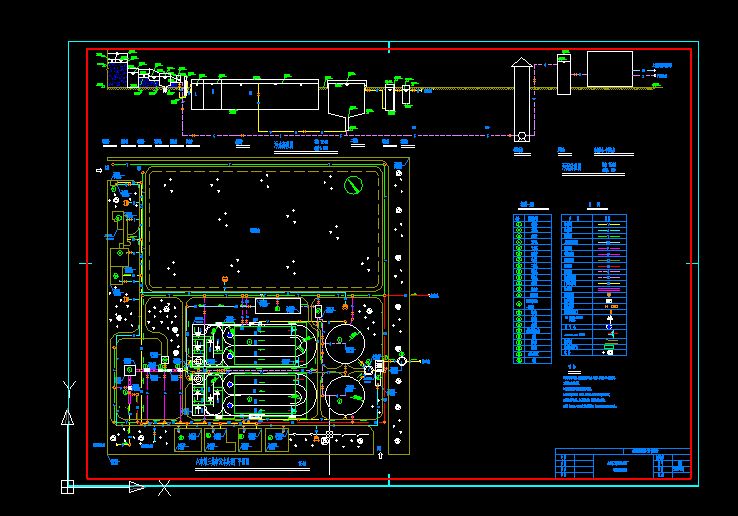Click the blue label inside the large pond
Viewport: 738px width, 516px height.
pos(255,231)
